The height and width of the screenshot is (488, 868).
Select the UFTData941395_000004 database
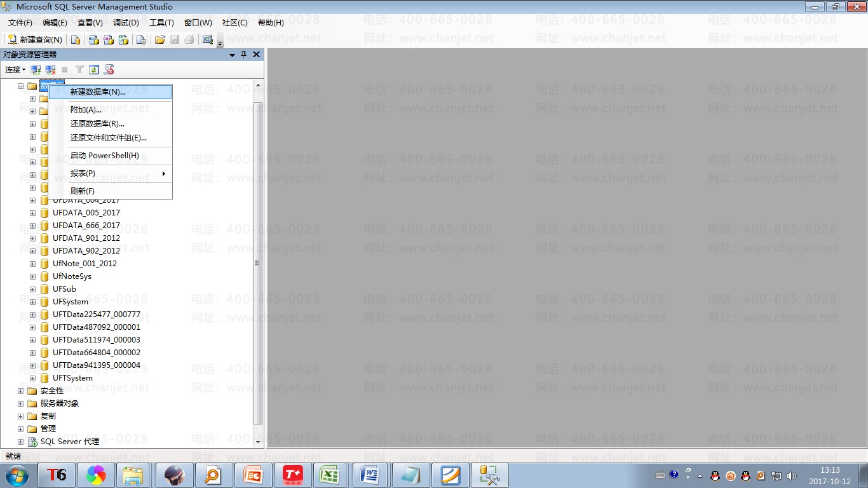pyautogui.click(x=97, y=365)
